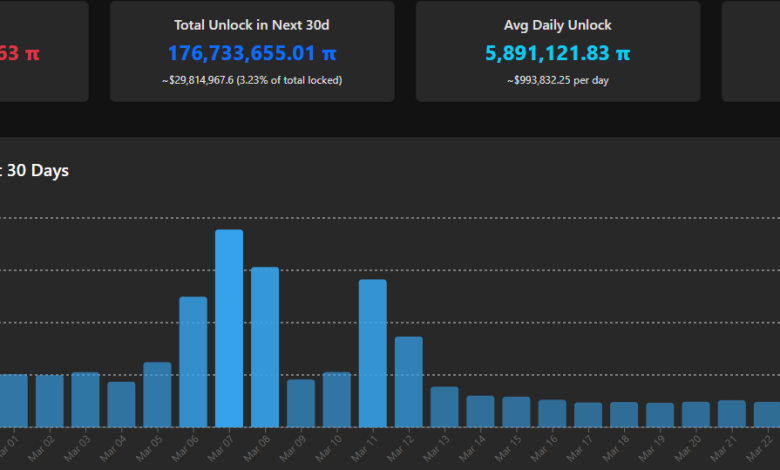Image resolution: width=780 pixels, height=470 pixels.
Task: Select the Mar 05 bar
Action: click(x=157, y=395)
